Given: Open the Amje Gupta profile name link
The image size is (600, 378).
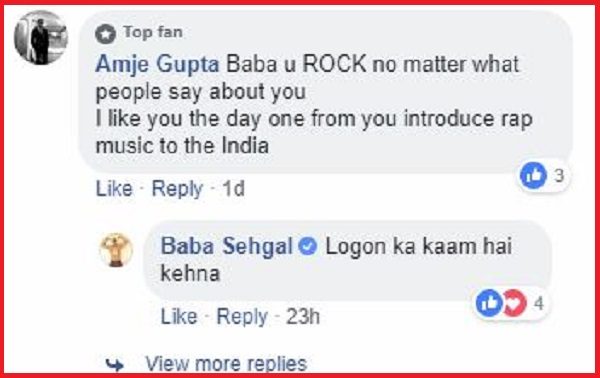Looking at the screenshot, I should pyautogui.click(x=157, y=64).
